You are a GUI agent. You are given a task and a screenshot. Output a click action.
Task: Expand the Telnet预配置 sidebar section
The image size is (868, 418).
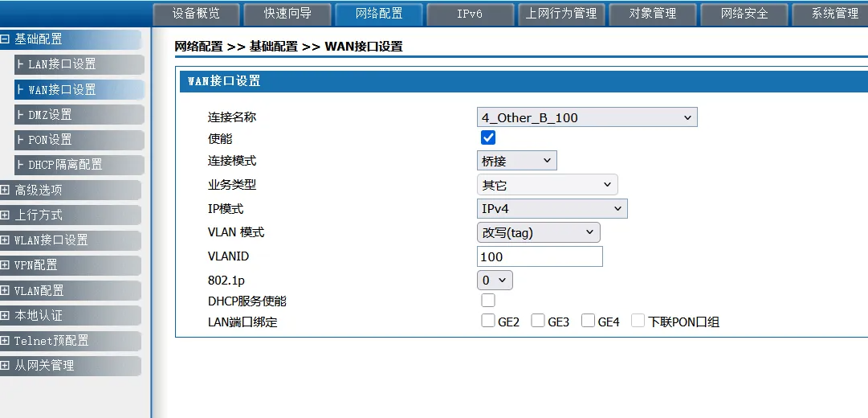71,340
